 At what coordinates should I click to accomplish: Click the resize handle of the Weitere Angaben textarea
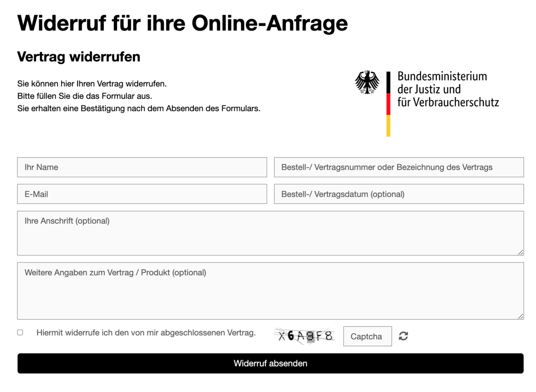(520, 316)
